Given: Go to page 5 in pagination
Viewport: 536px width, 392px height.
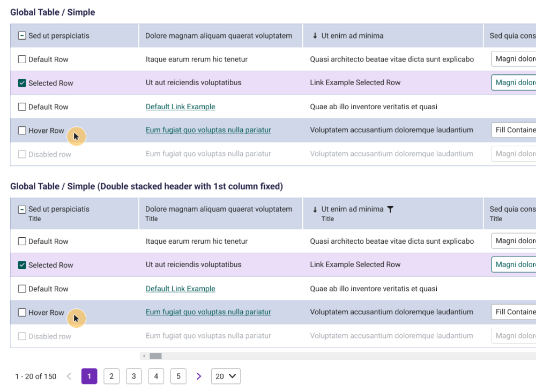Looking at the screenshot, I should click(178, 376).
